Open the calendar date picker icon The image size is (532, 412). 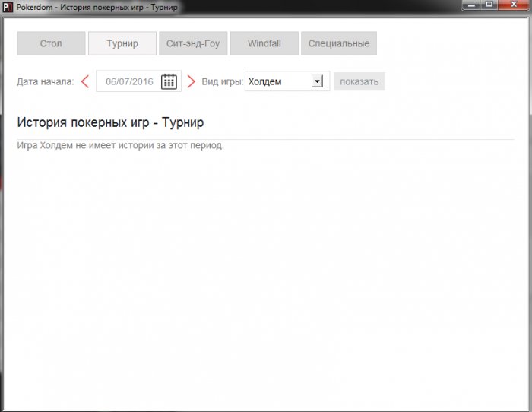169,81
